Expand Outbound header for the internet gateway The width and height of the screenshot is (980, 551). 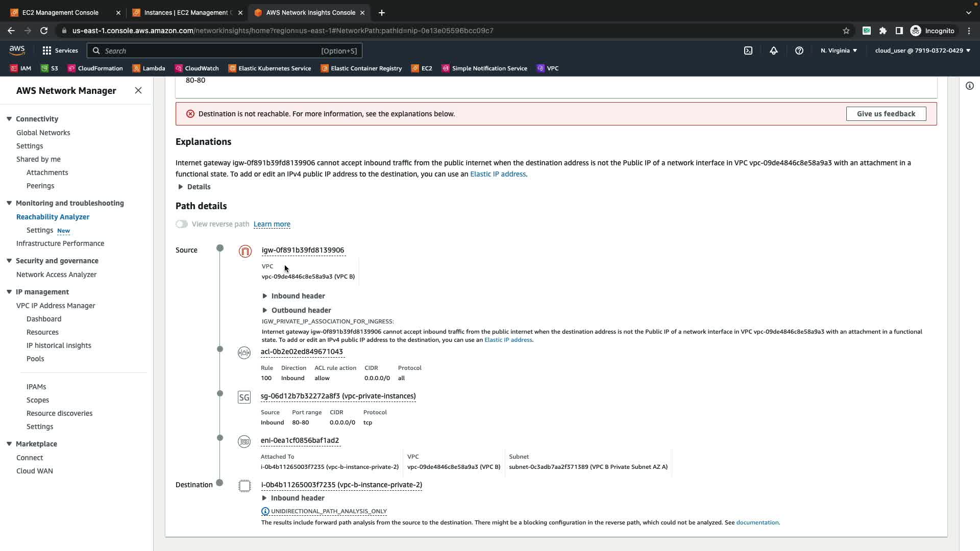(x=301, y=310)
